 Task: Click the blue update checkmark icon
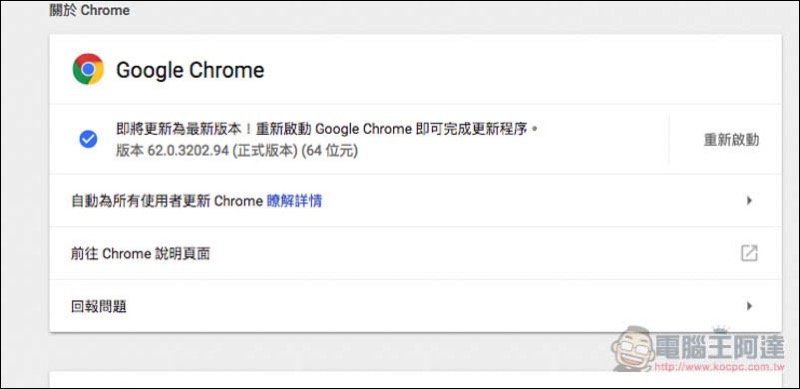click(88, 139)
